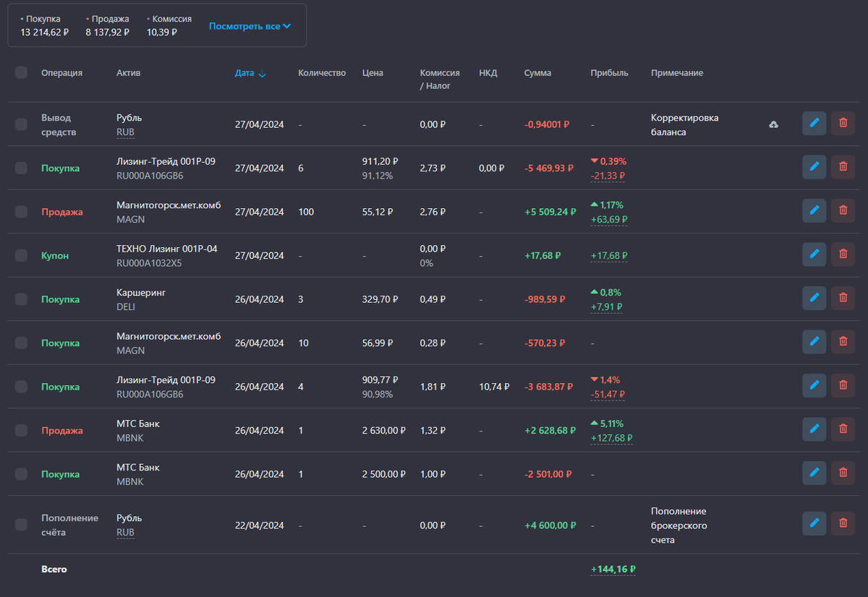Select the checkbox for the МТС Банк sale
This screenshot has width=868, height=597.
coord(21,430)
